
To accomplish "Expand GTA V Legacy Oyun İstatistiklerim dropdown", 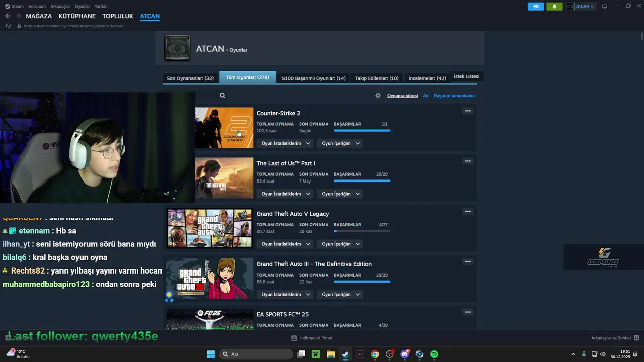I will tap(285, 244).
